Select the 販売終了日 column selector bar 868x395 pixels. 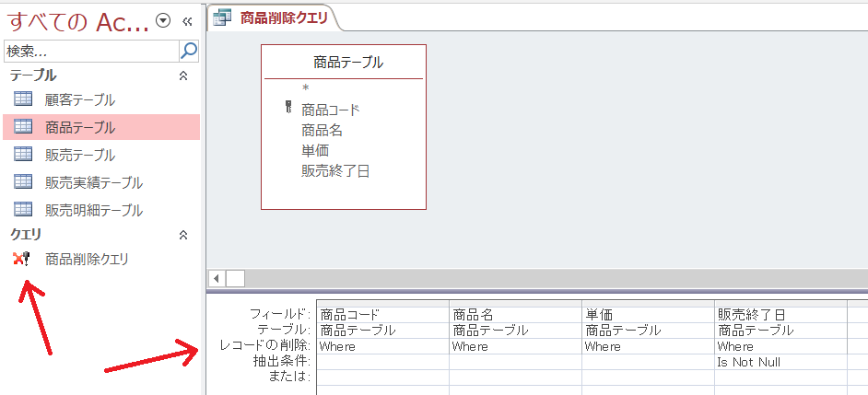coord(781,304)
